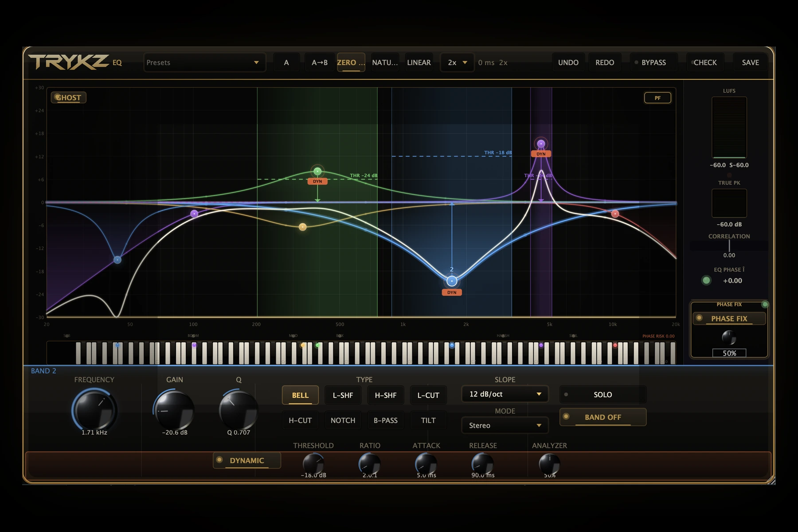Select the LINEAR phase mode tab
This screenshot has width=798, height=532.
419,63
